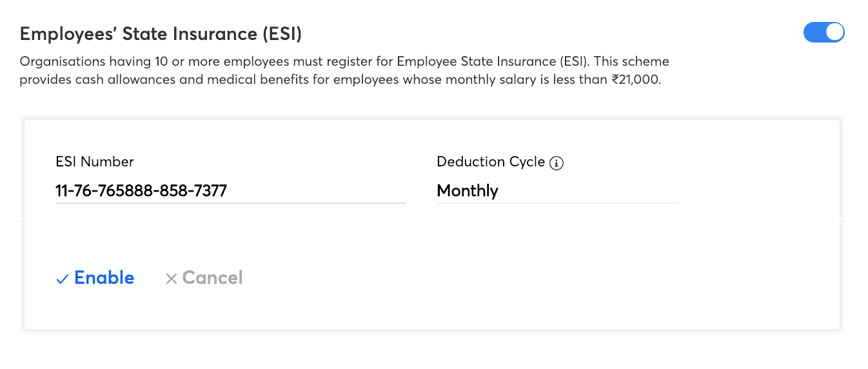Viewport: 868px width, 369px height.
Task: Click the info icon beside Deduction Cycle
Action: [557, 163]
